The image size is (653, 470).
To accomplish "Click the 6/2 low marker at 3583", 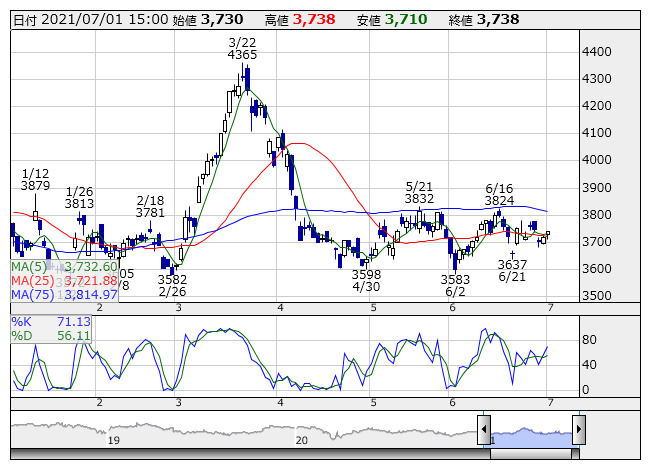I will [454, 286].
